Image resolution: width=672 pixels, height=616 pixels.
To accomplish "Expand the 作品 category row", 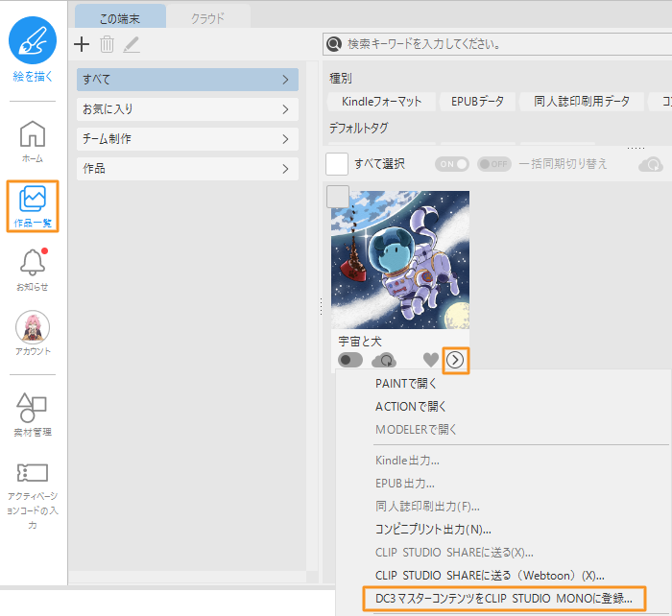I will coord(187,168).
